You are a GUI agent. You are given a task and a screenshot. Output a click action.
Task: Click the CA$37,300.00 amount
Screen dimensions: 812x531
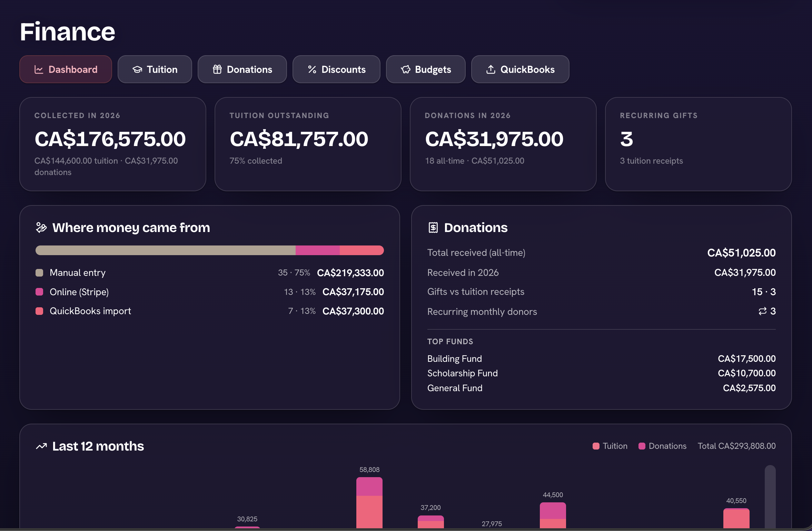click(353, 311)
